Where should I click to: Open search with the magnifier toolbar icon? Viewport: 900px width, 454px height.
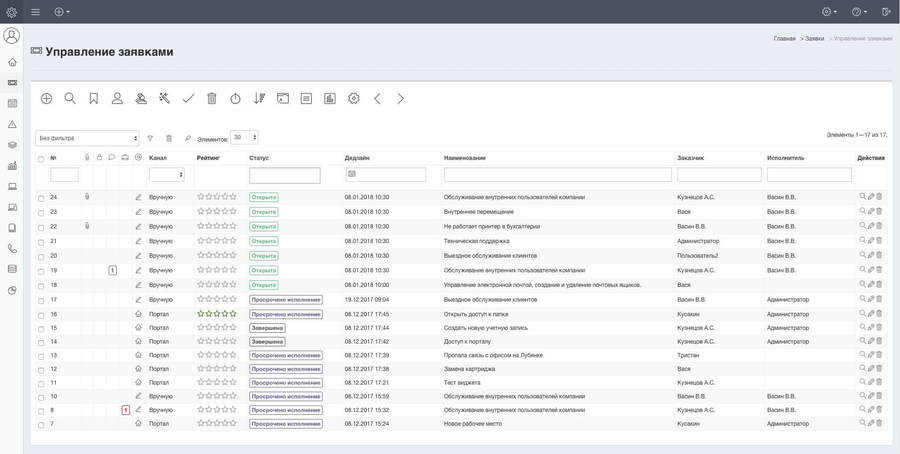click(70, 98)
